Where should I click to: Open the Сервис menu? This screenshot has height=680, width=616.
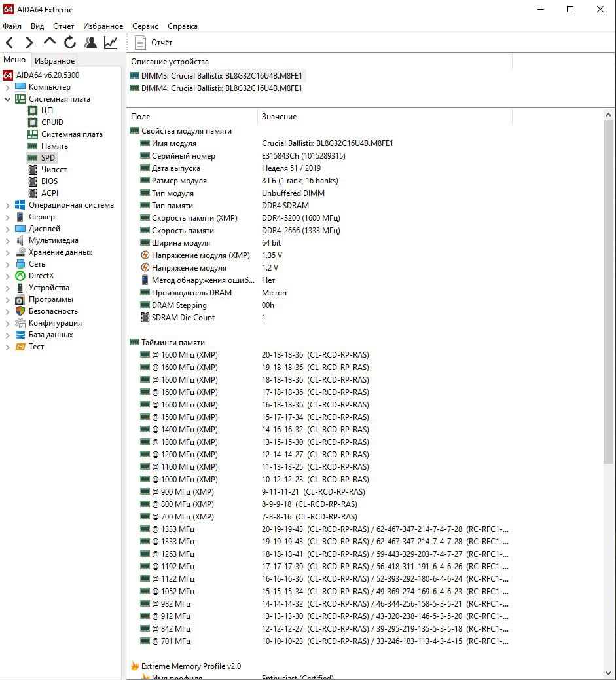(145, 26)
